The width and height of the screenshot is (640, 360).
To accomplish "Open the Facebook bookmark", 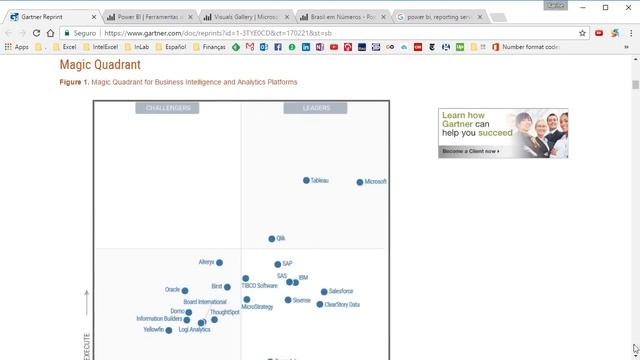I will point(278,47).
